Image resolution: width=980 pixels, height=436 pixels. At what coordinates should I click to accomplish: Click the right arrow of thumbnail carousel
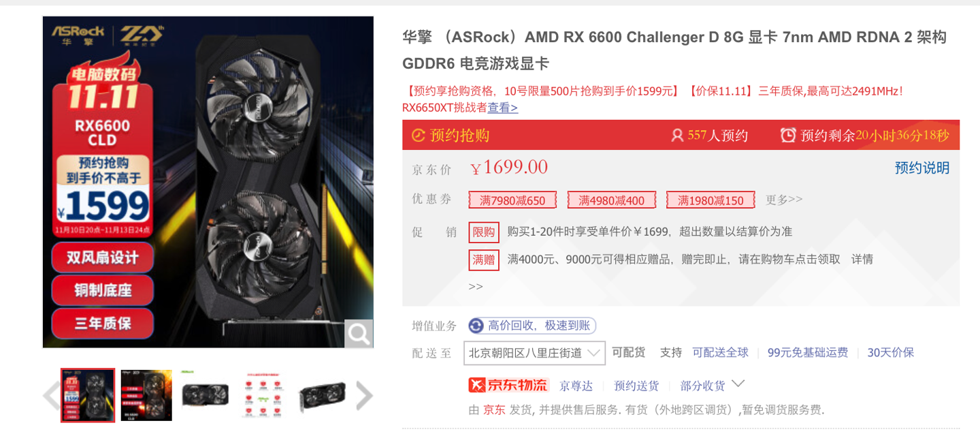pos(365,396)
